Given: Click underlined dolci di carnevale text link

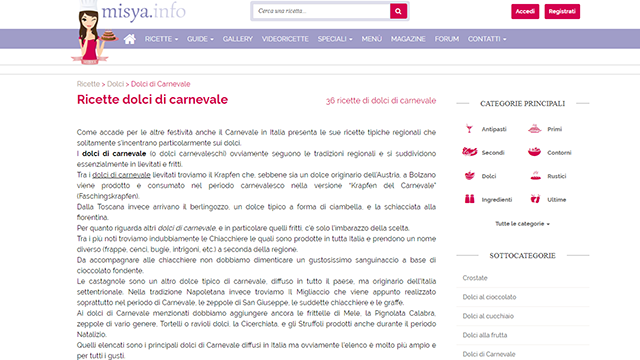Looking at the screenshot, I should click(121, 175).
